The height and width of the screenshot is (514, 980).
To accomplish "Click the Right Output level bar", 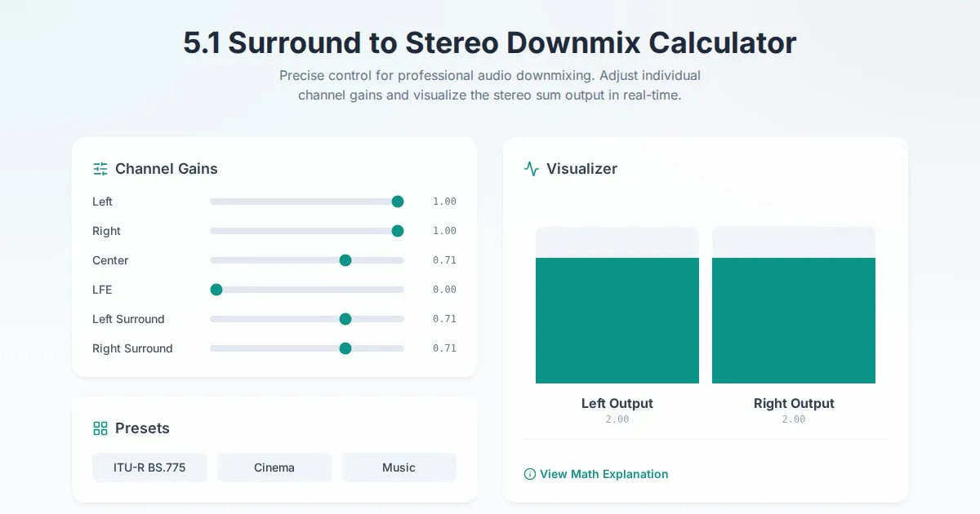I will pos(794,320).
